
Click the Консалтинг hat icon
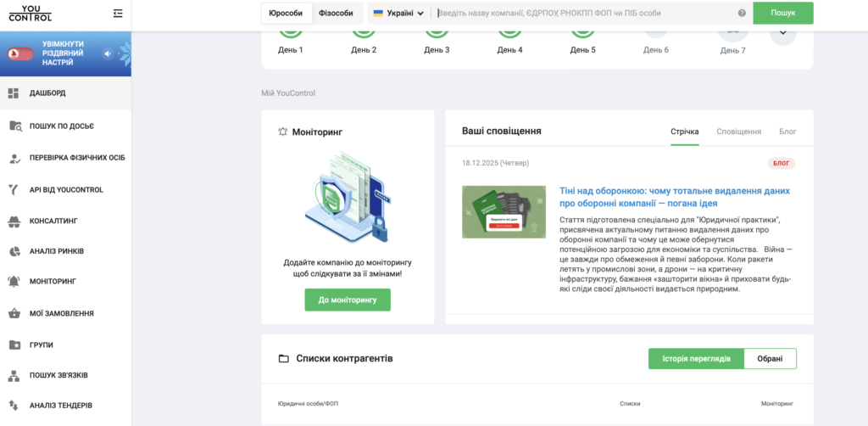click(x=14, y=221)
